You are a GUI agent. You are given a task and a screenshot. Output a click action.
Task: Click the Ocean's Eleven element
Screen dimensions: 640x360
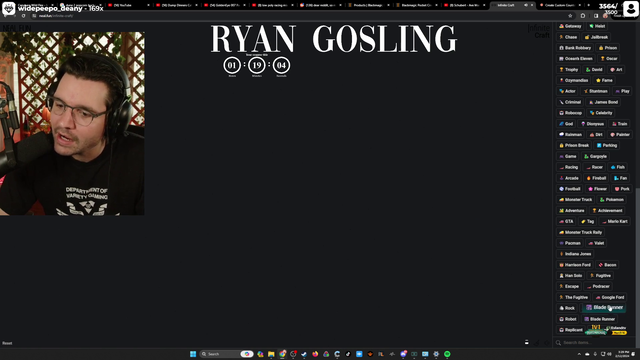pyautogui.click(x=576, y=59)
